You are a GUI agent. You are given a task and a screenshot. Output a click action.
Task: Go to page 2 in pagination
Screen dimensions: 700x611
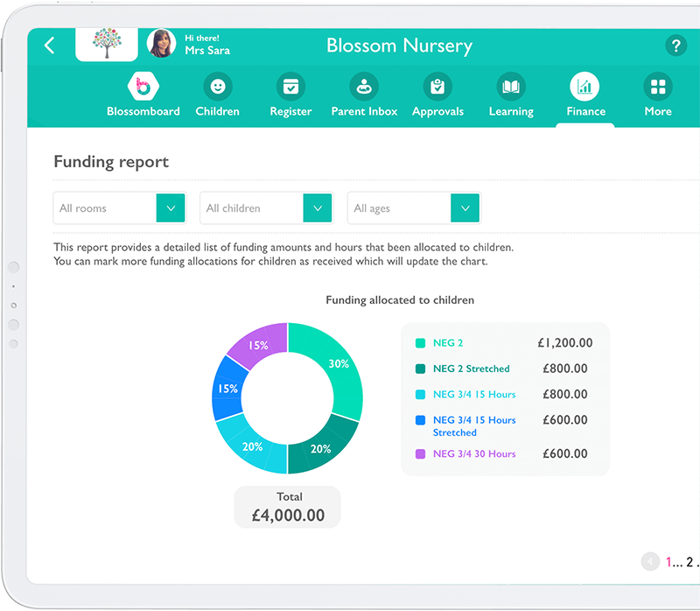(x=689, y=562)
